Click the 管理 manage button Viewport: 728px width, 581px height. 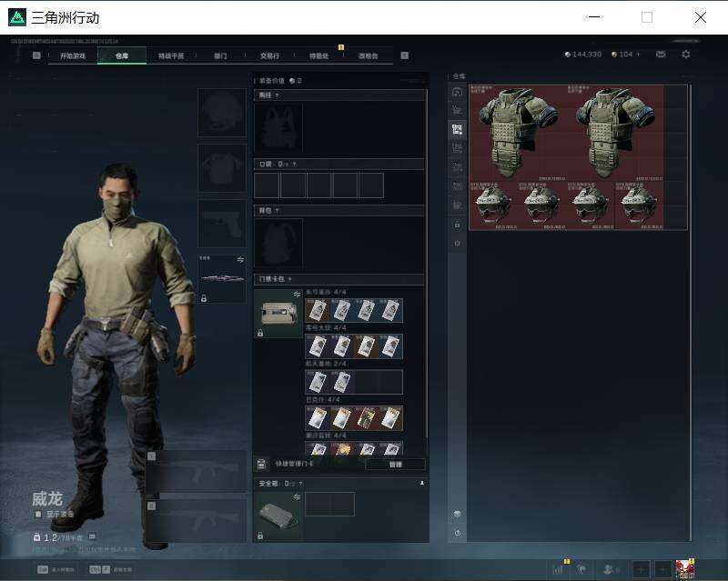(395, 464)
